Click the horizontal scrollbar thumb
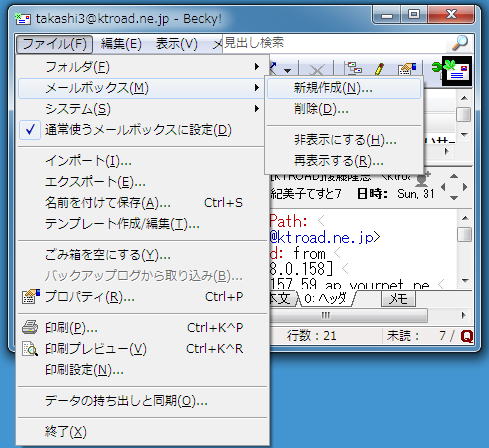 [x=348, y=315]
